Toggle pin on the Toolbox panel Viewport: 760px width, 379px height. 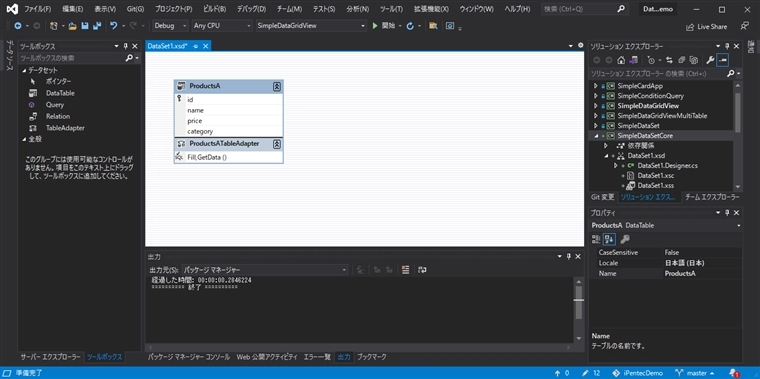[x=126, y=46]
